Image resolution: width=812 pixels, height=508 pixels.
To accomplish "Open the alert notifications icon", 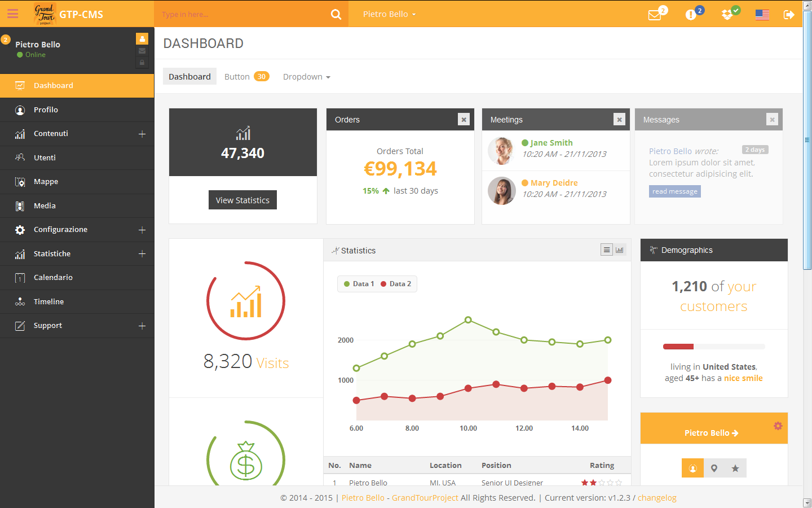I will point(691,15).
